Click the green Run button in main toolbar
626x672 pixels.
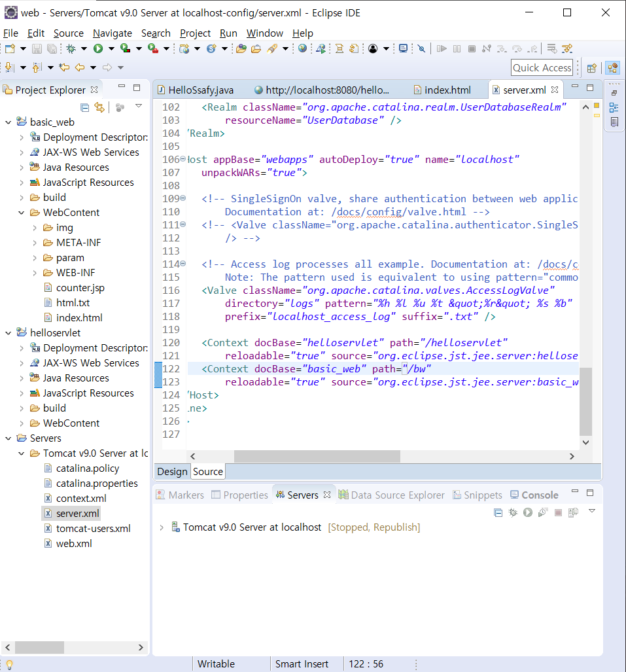(x=98, y=48)
